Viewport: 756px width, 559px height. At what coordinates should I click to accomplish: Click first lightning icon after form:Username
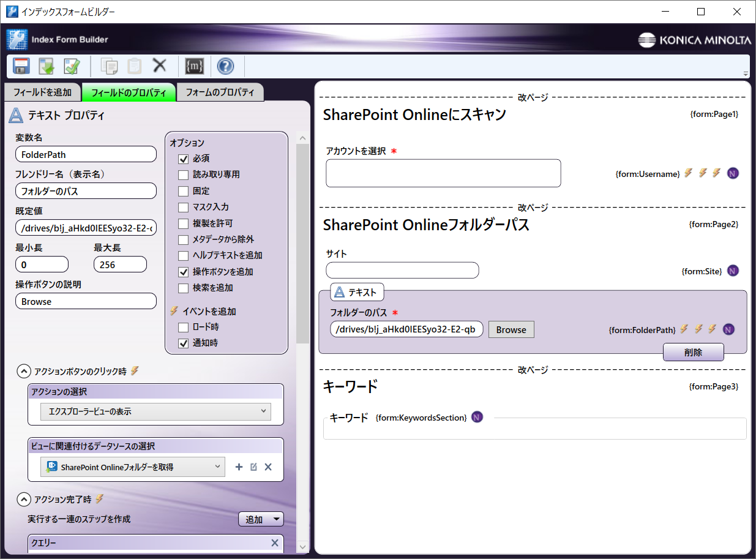coord(688,173)
